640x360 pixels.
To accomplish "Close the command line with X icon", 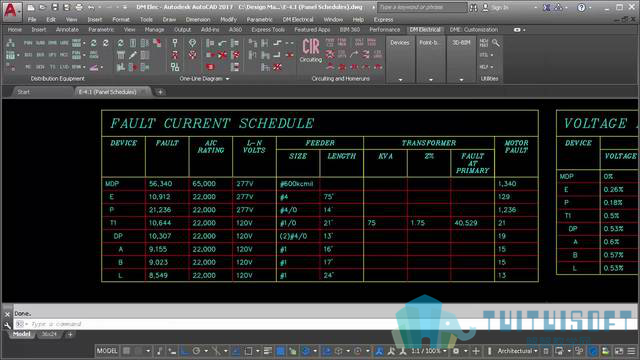I will (7, 314).
